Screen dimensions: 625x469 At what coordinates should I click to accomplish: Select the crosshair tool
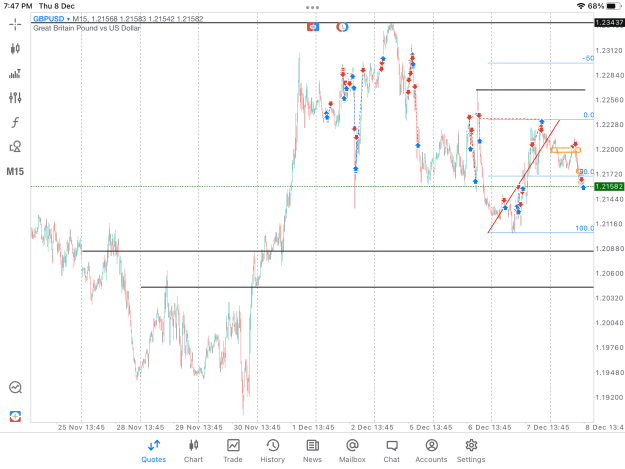pyautogui.click(x=15, y=24)
